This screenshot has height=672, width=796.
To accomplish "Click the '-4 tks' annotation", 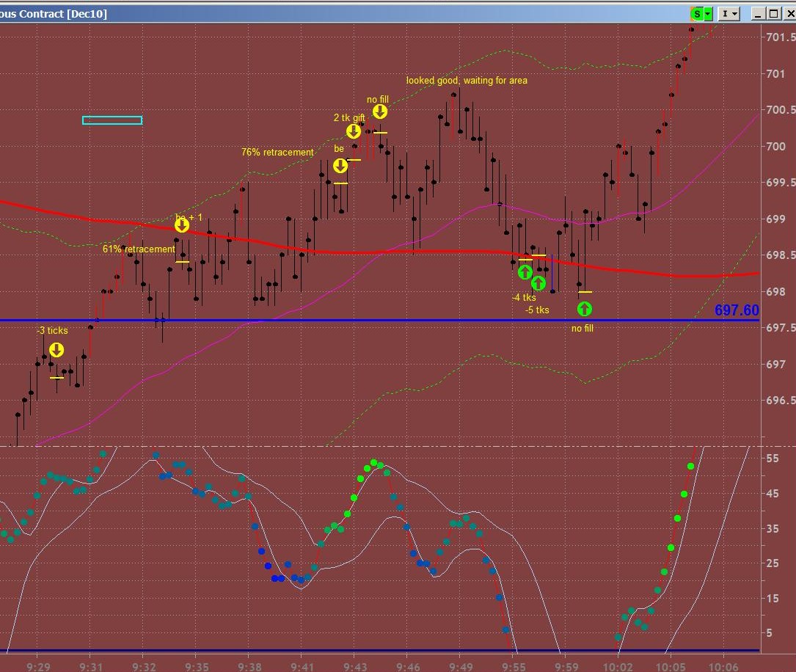I will point(524,297).
